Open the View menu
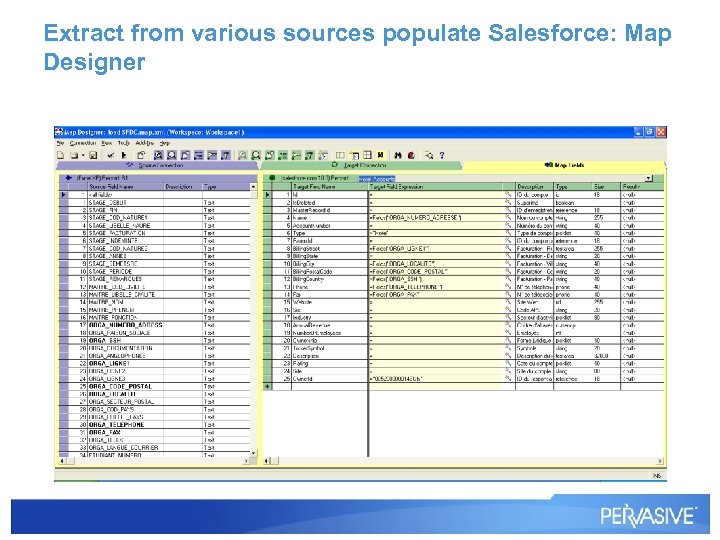Image resolution: width=720 pixels, height=540 pixels. coord(107,143)
